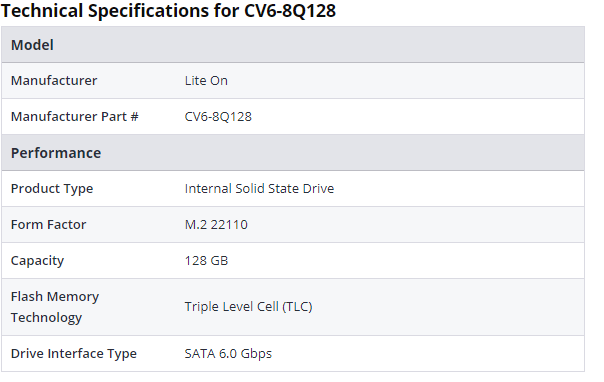Click the CV6-8Q128 part number value
The height and width of the screenshot is (382, 604).
click(x=218, y=116)
